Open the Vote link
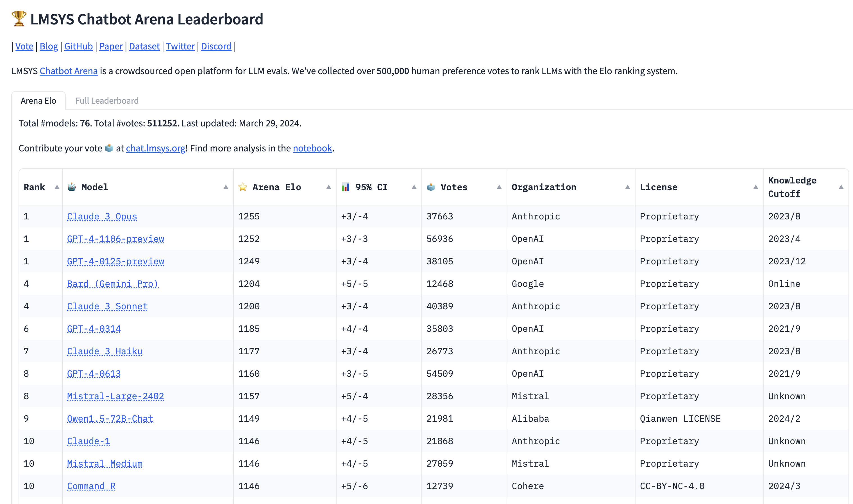The image size is (853, 504). click(x=24, y=46)
